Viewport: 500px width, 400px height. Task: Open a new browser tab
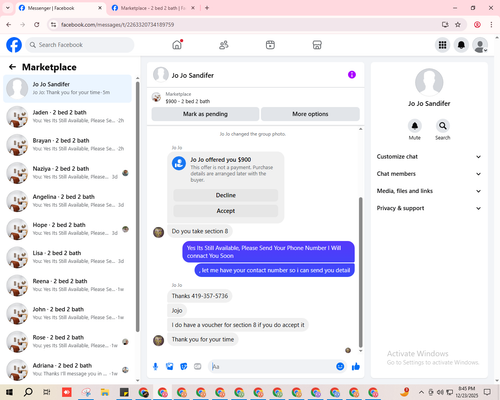(207, 8)
